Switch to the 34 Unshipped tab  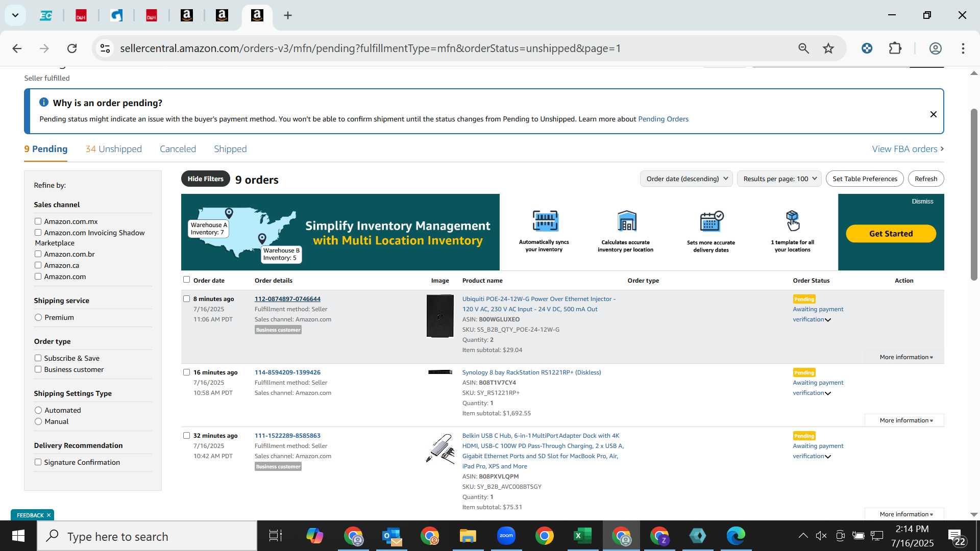(114, 149)
